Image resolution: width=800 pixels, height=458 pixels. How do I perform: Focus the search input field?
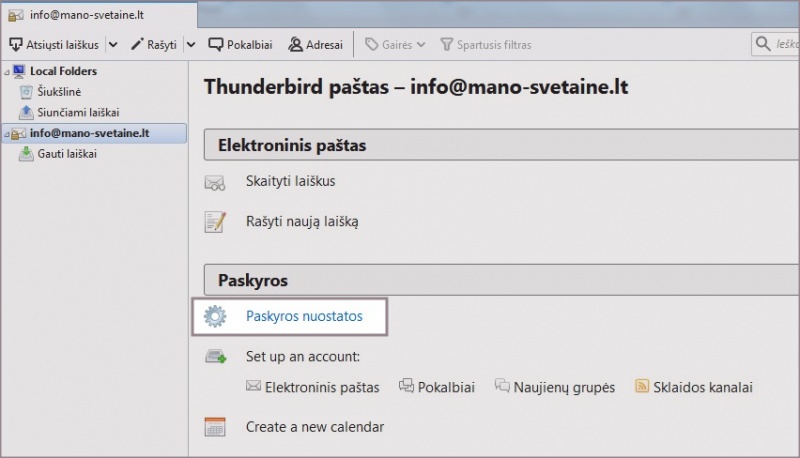776,44
